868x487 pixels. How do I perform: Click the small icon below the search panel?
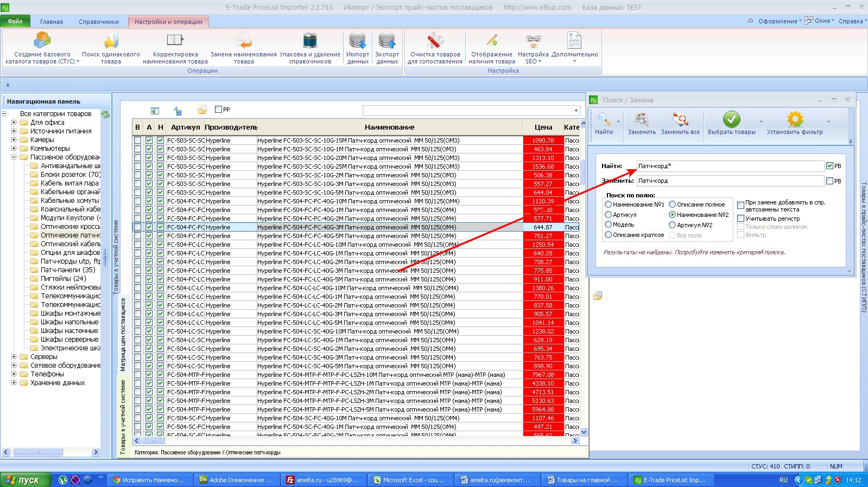(598, 296)
